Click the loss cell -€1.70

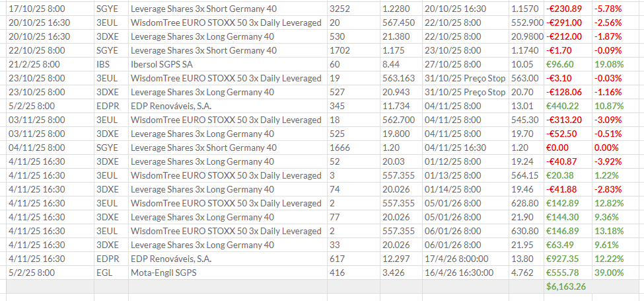pos(568,50)
